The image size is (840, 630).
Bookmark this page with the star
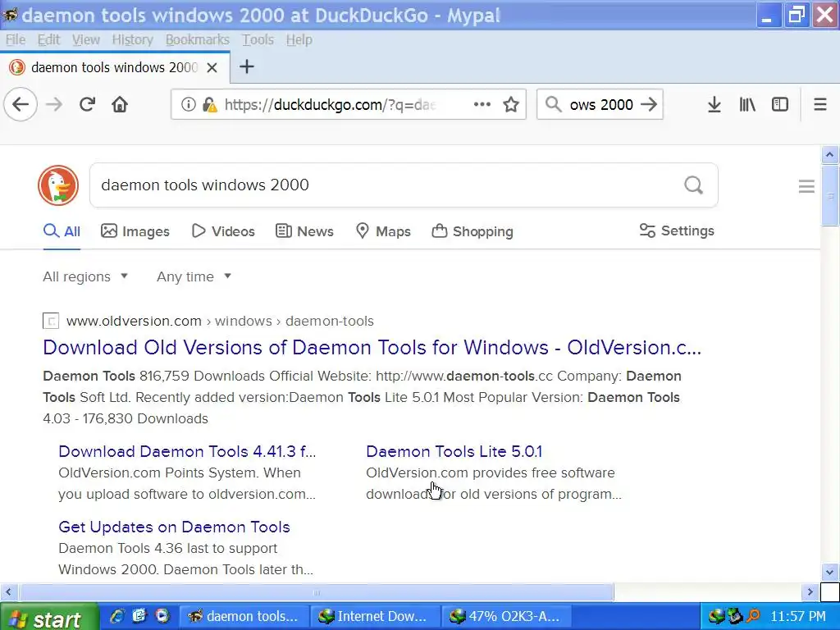(511, 104)
